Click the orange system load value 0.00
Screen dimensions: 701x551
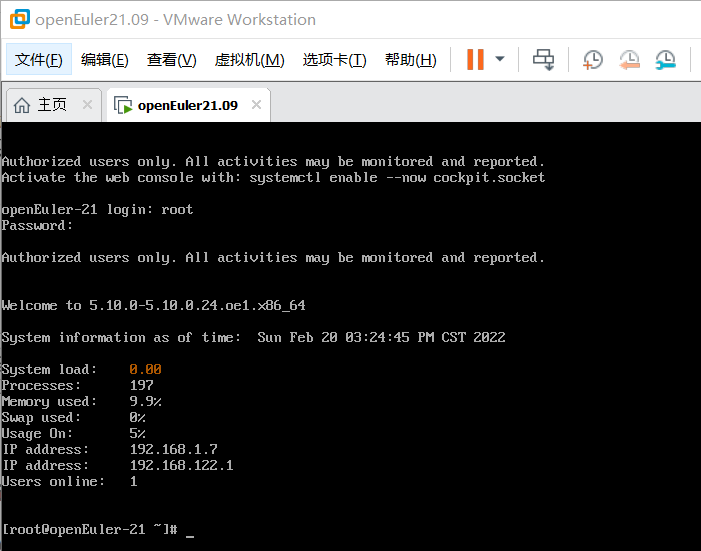click(x=145, y=369)
